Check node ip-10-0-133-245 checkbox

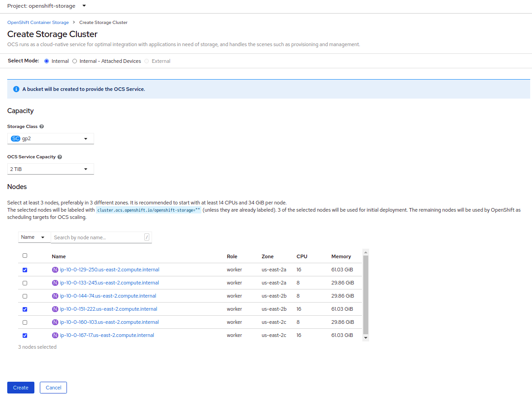25,283
